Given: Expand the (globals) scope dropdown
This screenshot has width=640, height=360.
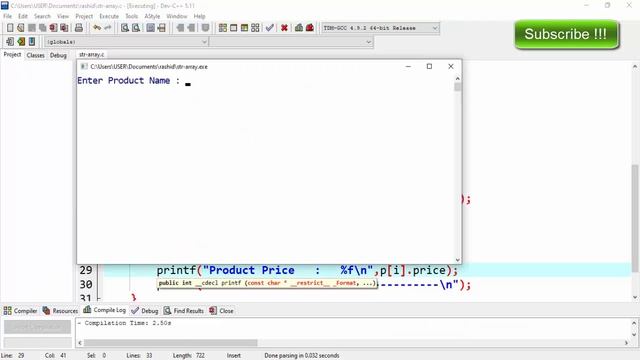Looking at the screenshot, I should [204, 42].
